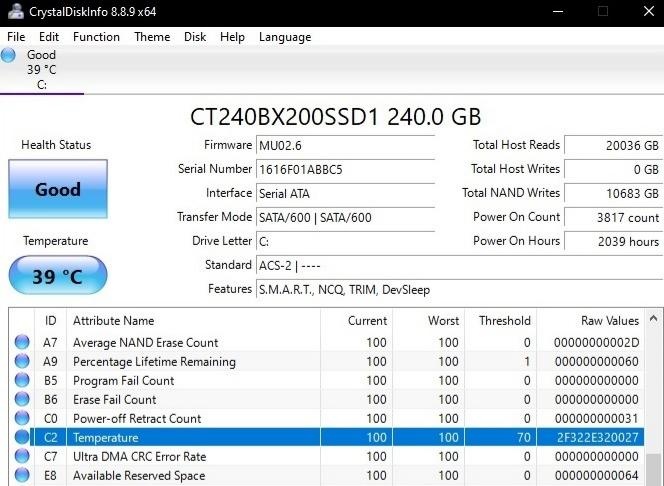Open the File menu
The image size is (664, 486).
[16, 37]
